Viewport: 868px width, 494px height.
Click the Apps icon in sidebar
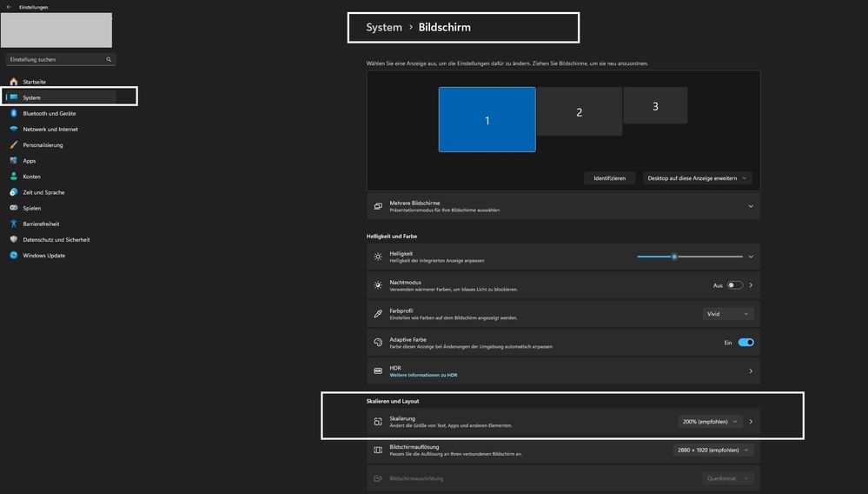pos(14,161)
